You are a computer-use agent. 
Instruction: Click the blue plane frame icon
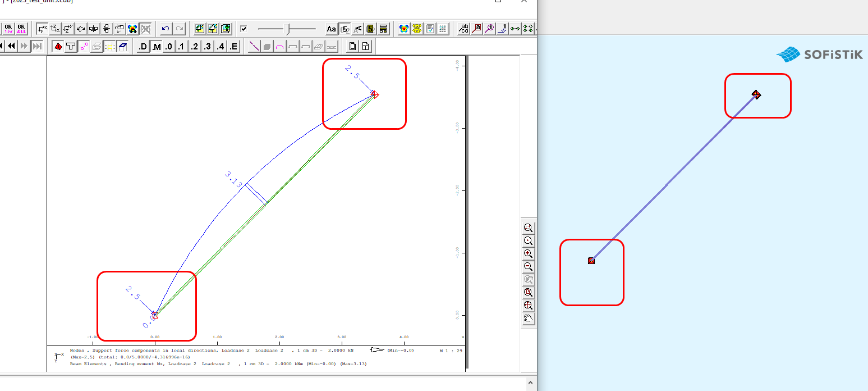(x=123, y=46)
